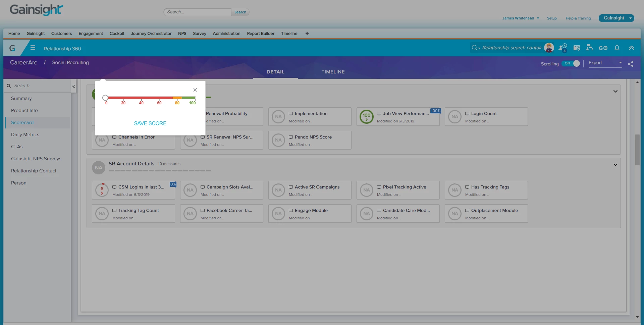Add a new tab with plus icon
The image size is (644, 325).
click(x=307, y=34)
